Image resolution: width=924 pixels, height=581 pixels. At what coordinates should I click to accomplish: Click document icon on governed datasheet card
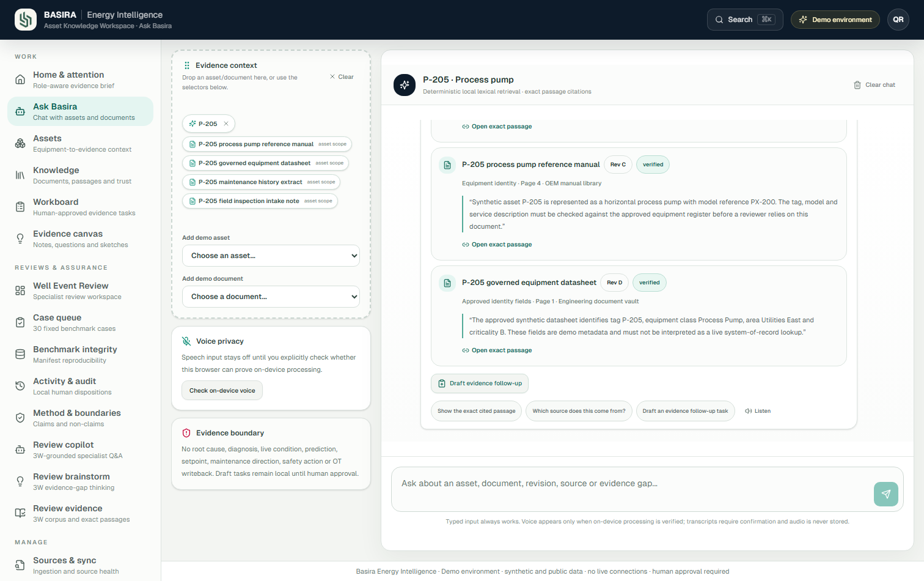(x=447, y=283)
